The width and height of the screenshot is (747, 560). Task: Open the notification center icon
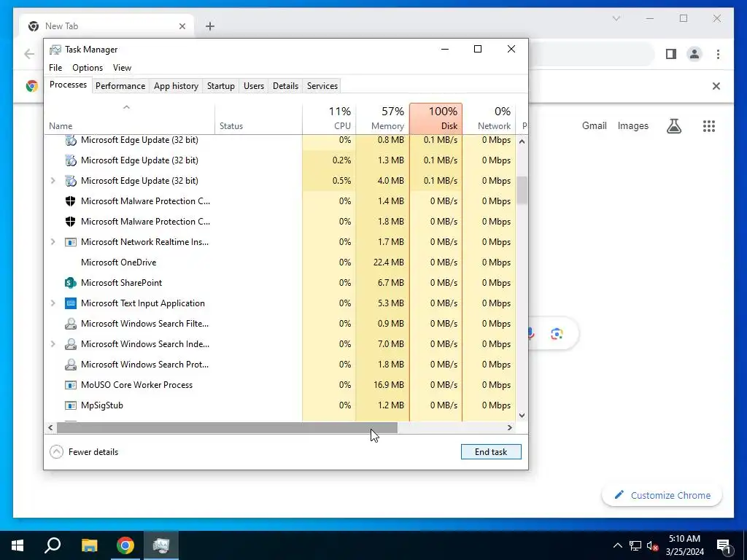point(724,545)
